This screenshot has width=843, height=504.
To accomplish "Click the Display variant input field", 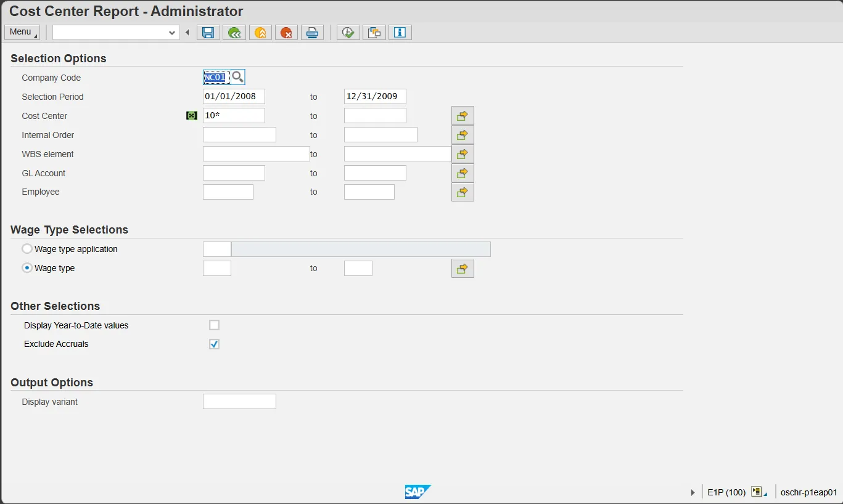I will pos(239,402).
